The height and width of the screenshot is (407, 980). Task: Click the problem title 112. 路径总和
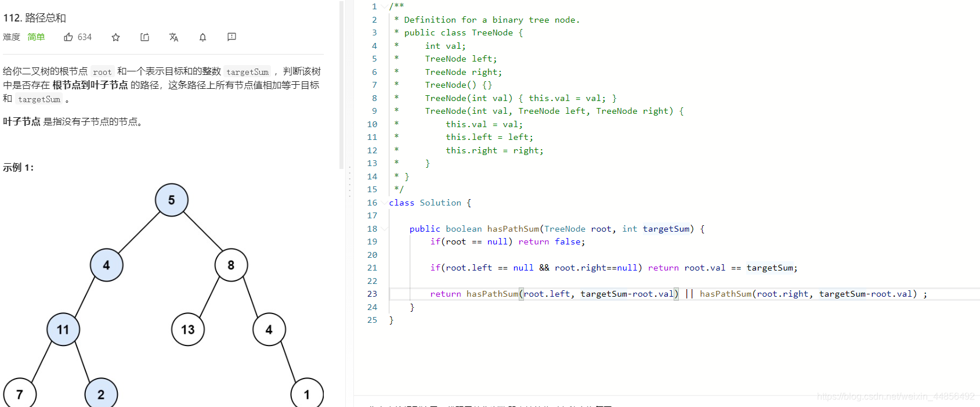pyautogui.click(x=35, y=18)
